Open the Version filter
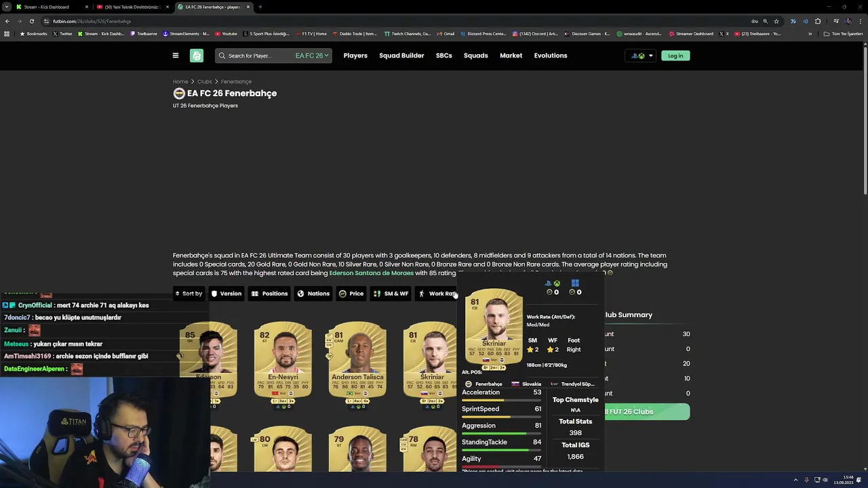868x488 pixels. point(226,293)
